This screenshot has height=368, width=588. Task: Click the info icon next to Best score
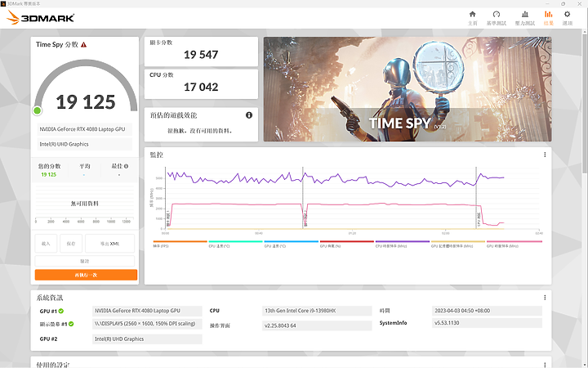coord(126,166)
